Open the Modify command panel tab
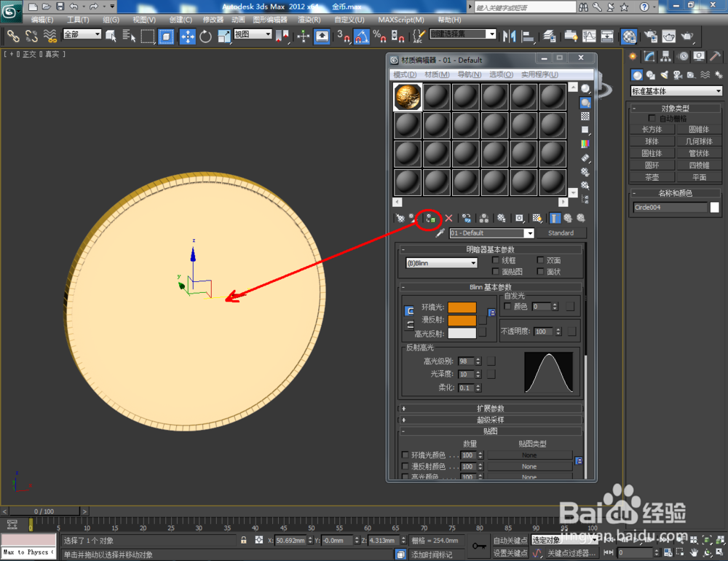This screenshot has width=728, height=561. coord(649,57)
